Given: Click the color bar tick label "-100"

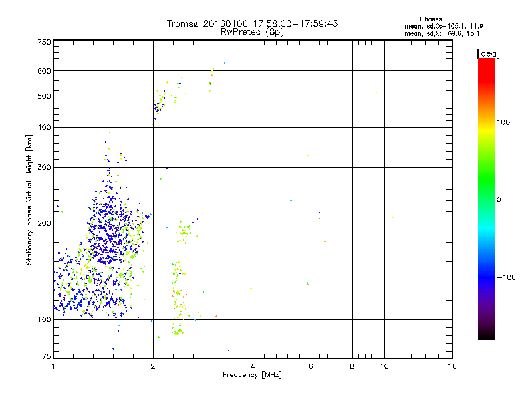Looking at the screenshot, I should coord(506,277).
